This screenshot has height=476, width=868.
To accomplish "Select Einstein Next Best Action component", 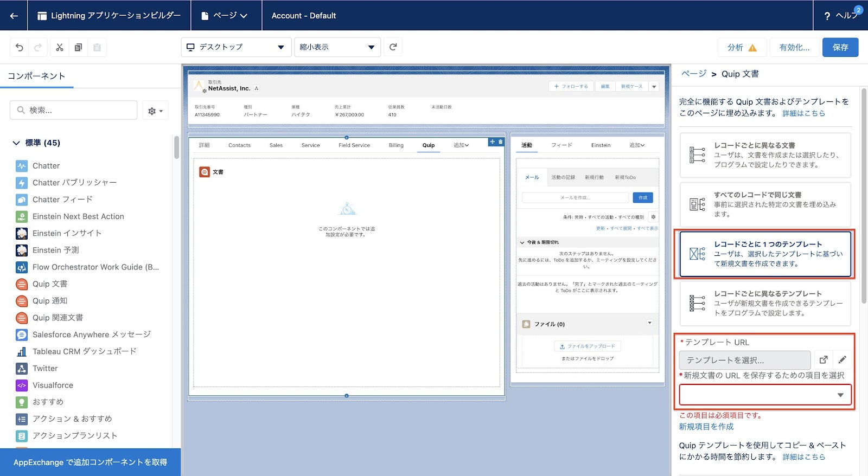I will pyautogui.click(x=70, y=216).
